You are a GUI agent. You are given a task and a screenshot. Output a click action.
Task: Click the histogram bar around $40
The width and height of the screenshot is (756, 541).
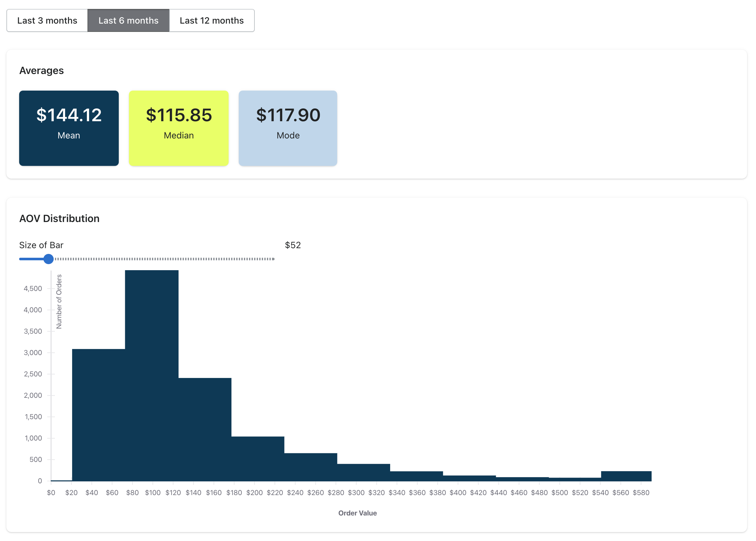click(x=99, y=415)
